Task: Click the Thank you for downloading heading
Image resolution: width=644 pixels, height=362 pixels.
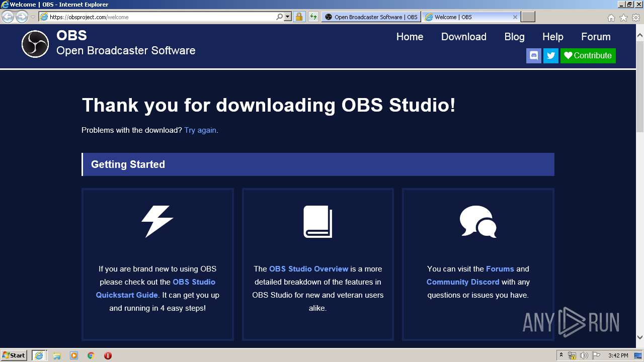Action: pos(269,106)
